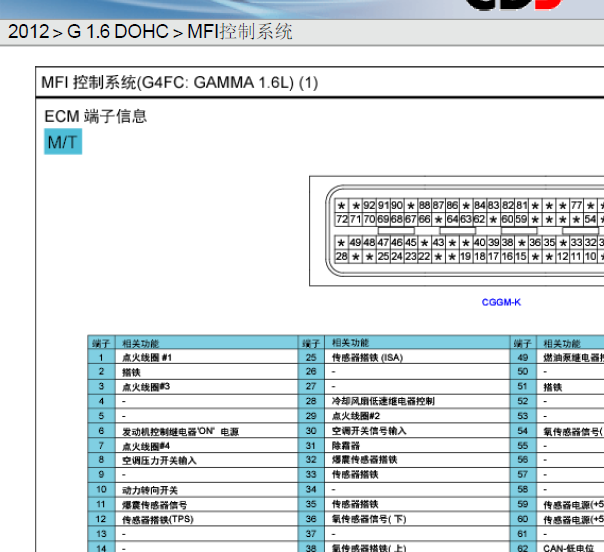Select the ECM 端子信息 heading
Screen dimensions: 604x552
click(x=96, y=116)
